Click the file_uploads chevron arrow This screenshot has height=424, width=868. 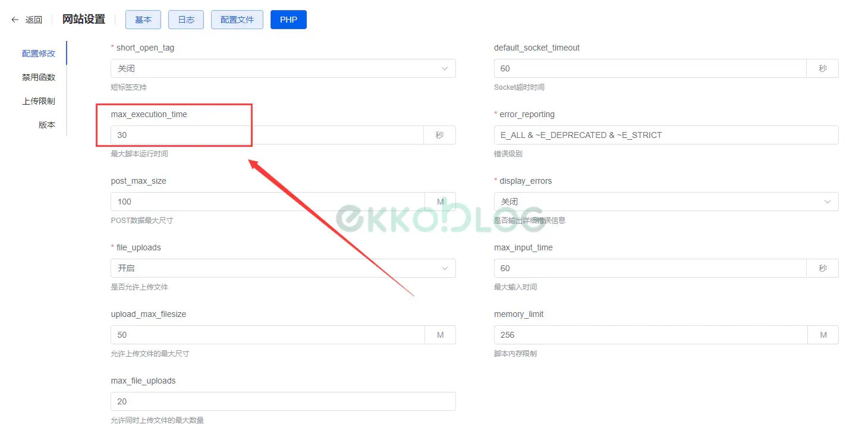click(x=445, y=268)
